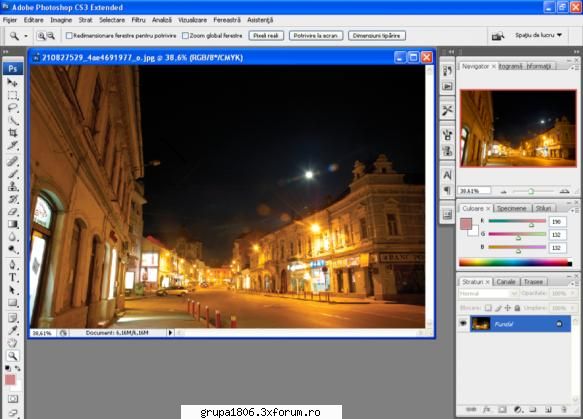
Task: Toggle lock all icon in Straturi panel
Action: pos(517,308)
